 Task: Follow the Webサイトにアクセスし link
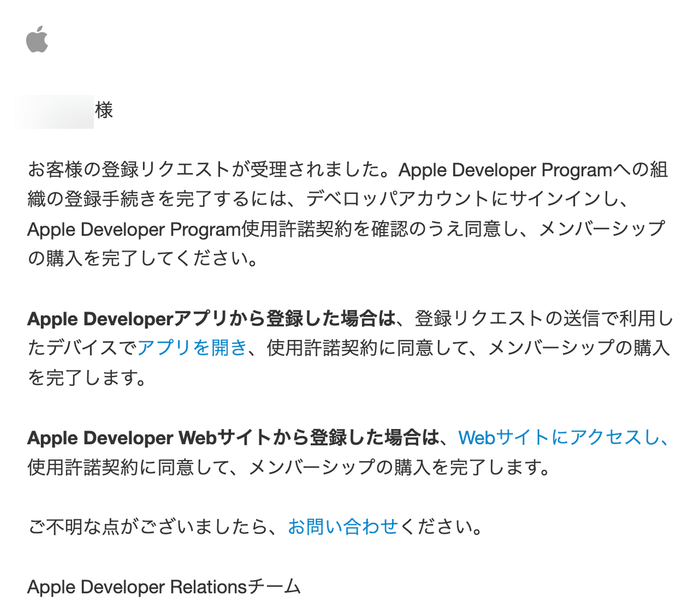point(564,438)
